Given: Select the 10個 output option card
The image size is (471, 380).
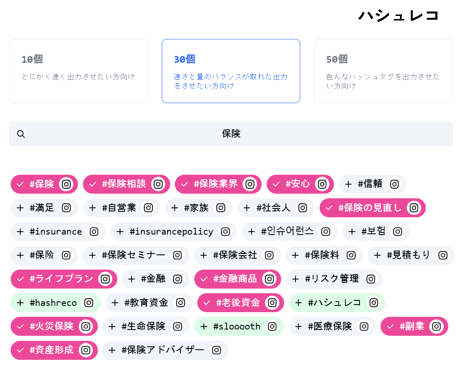Looking at the screenshot, I should click(79, 71).
